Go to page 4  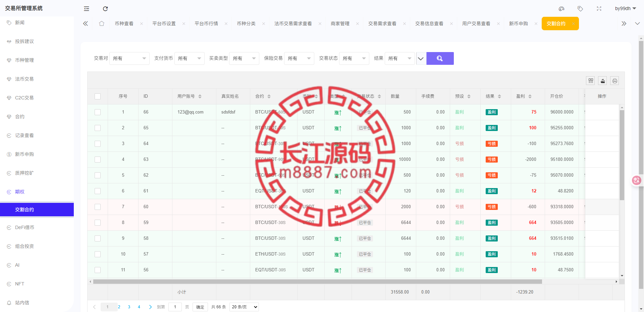(139, 307)
